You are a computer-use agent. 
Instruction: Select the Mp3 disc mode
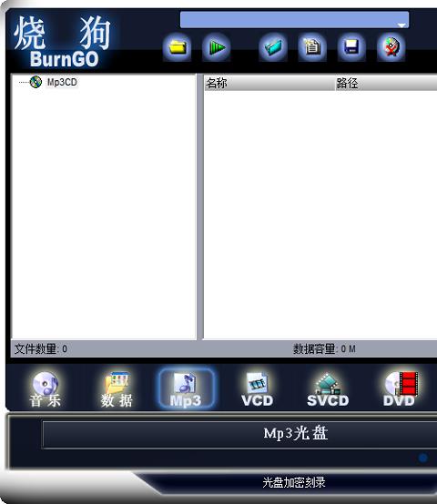click(x=187, y=389)
